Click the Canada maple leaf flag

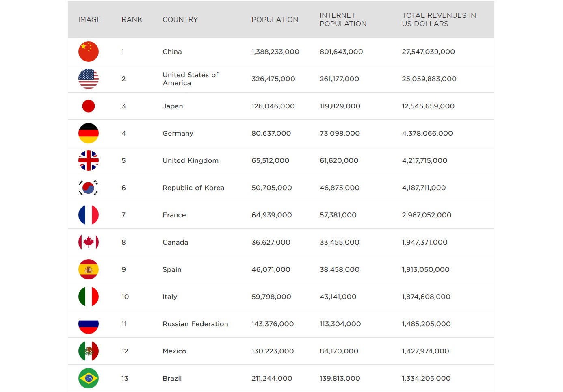[89, 242]
